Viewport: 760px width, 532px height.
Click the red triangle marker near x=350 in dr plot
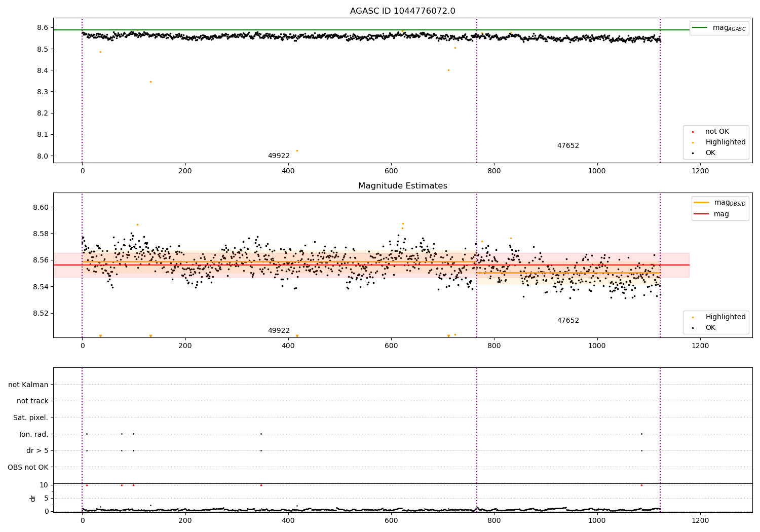coord(261,485)
